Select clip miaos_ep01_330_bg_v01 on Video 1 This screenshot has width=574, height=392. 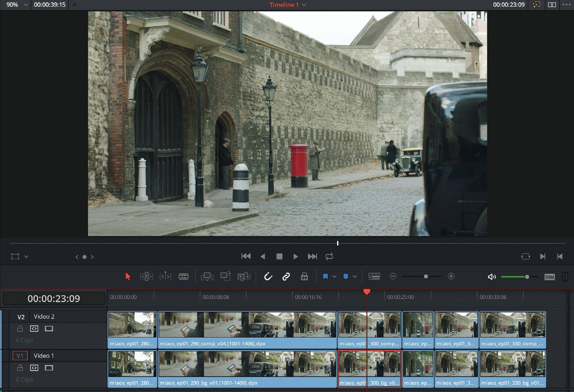(513, 369)
